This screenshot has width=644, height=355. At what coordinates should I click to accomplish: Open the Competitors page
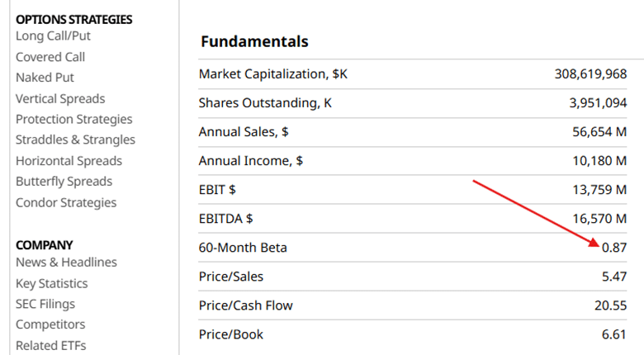coord(50,324)
